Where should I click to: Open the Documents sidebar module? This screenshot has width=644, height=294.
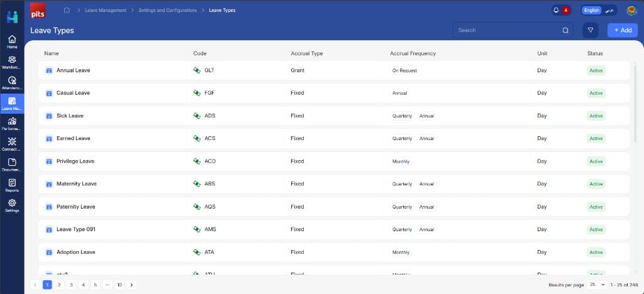pos(12,165)
